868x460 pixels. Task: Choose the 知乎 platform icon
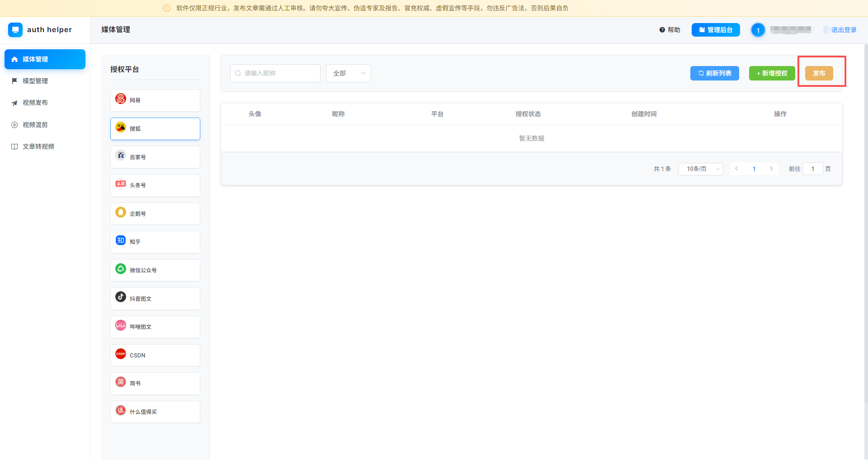(x=121, y=240)
